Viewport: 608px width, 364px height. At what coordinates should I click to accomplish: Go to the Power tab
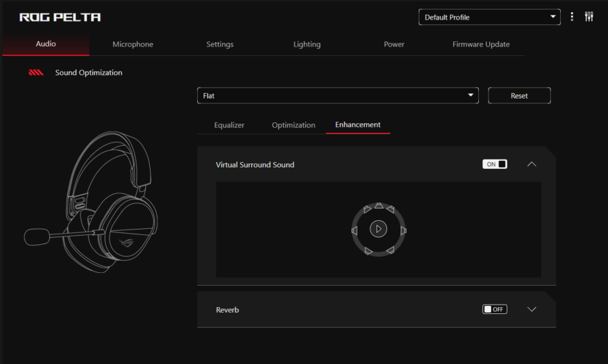click(x=394, y=44)
